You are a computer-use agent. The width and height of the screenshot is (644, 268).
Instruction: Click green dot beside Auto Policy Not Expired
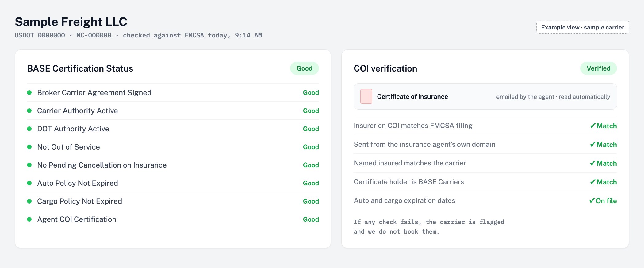[29, 183]
